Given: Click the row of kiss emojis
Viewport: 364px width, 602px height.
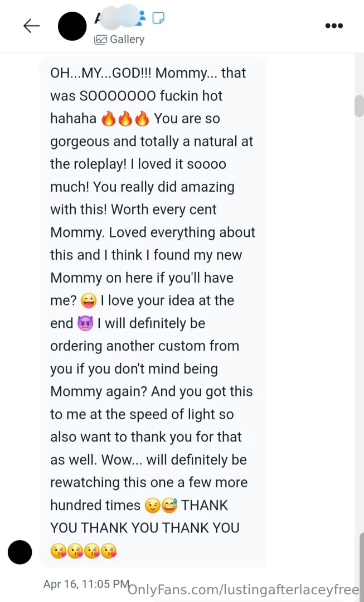Looking at the screenshot, I should pyautogui.click(x=84, y=551).
